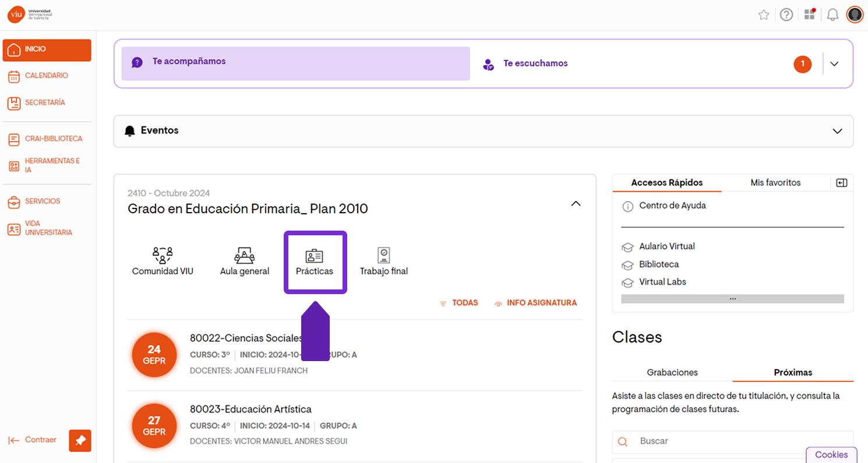The width and height of the screenshot is (868, 463).
Task: Expand the Te acompañamos banner chevron
Action: click(834, 64)
